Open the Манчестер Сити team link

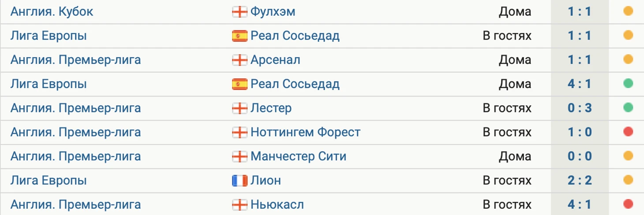(298, 156)
